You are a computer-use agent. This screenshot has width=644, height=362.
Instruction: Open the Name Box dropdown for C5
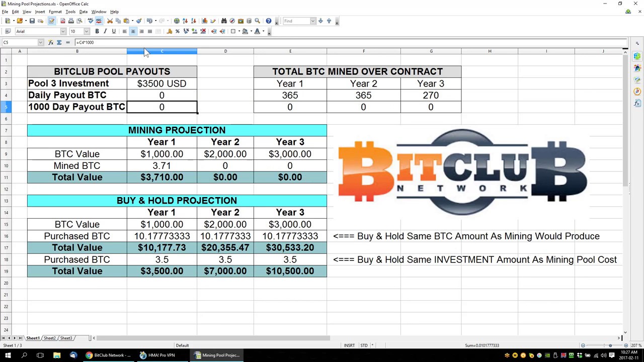40,42
